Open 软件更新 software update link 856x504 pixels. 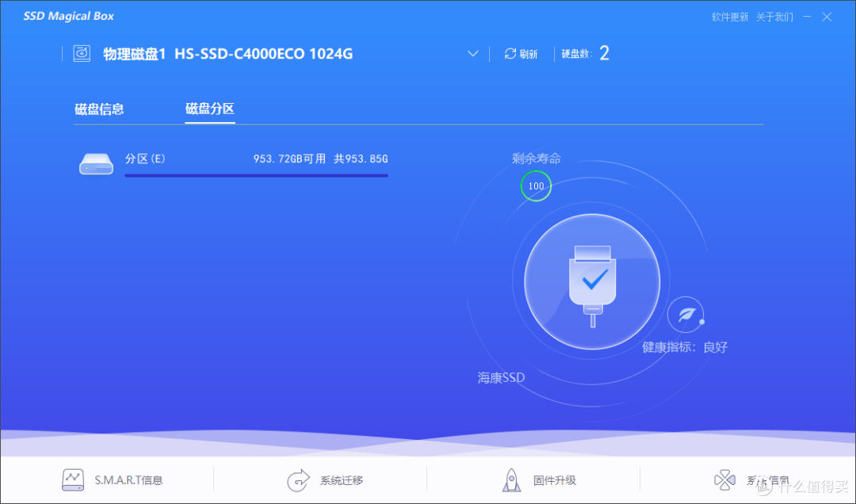(x=730, y=17)
